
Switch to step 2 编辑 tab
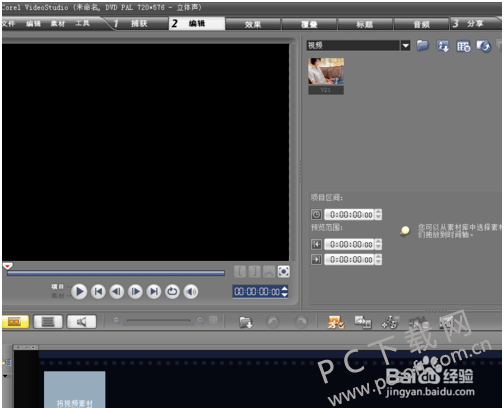click(x=197, y=23)
